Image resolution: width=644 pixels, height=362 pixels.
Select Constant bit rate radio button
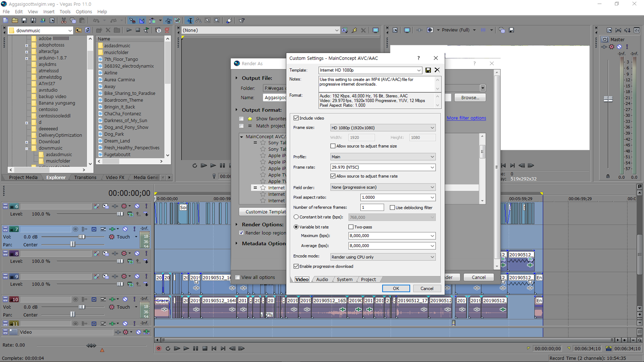tap(296, 217)
